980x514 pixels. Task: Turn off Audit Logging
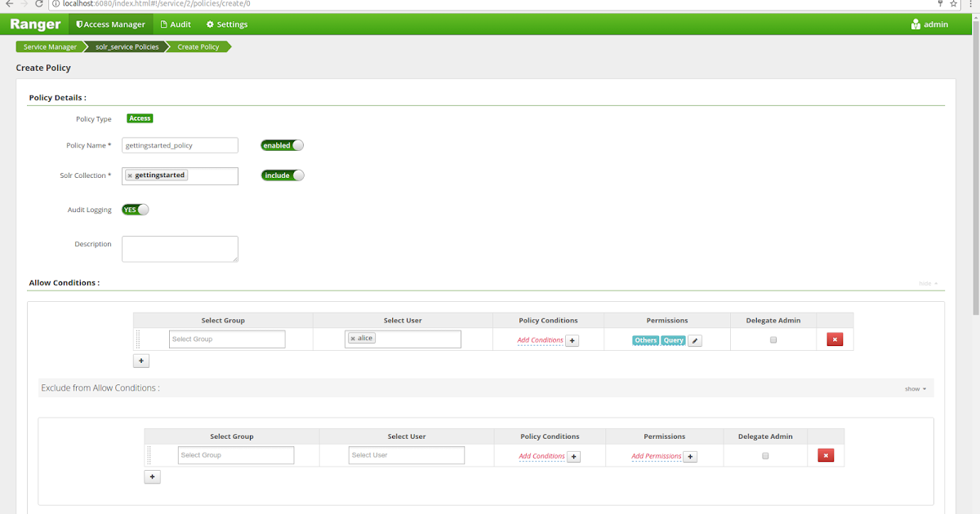pos(135,209)
